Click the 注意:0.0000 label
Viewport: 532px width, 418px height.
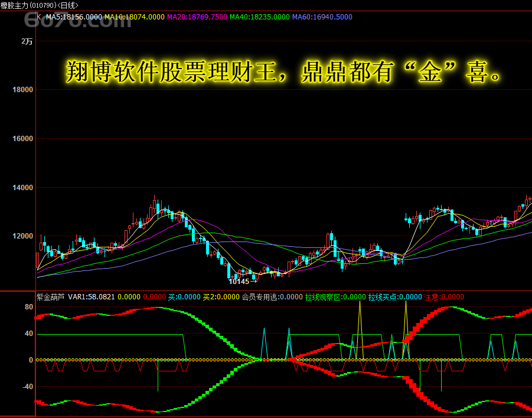[x=444, y=297]
